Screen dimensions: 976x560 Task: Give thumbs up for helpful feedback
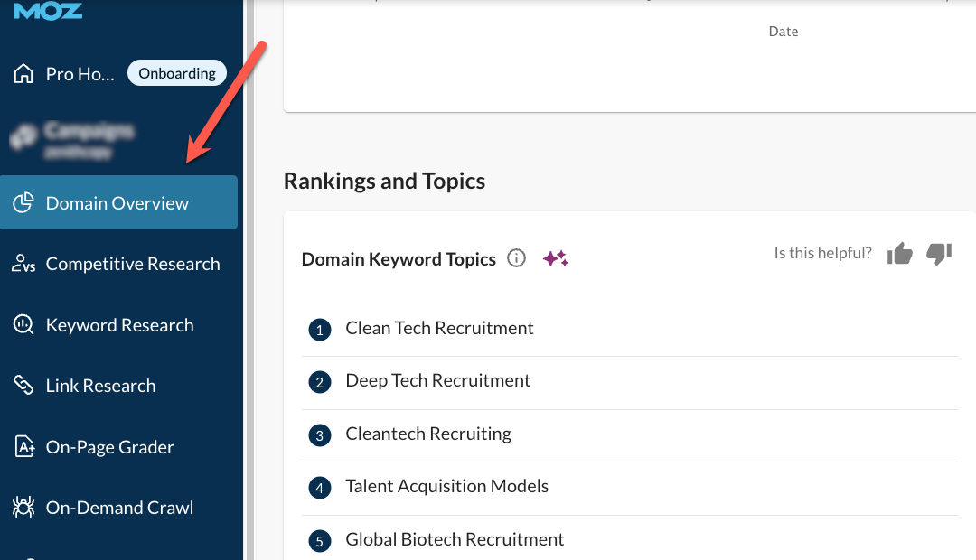click(x=899, y=254)
